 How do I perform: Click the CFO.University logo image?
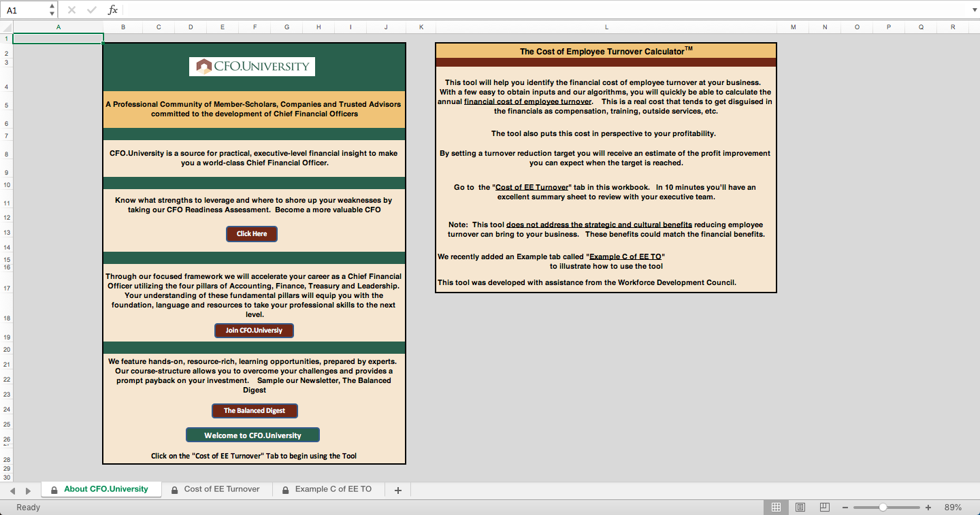click(x=252, y=66)
